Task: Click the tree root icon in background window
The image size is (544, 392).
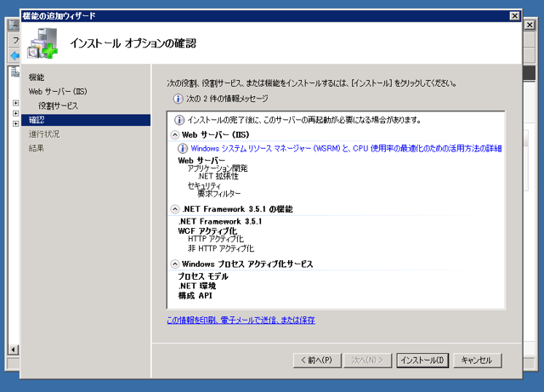Action: pos(15,71)
